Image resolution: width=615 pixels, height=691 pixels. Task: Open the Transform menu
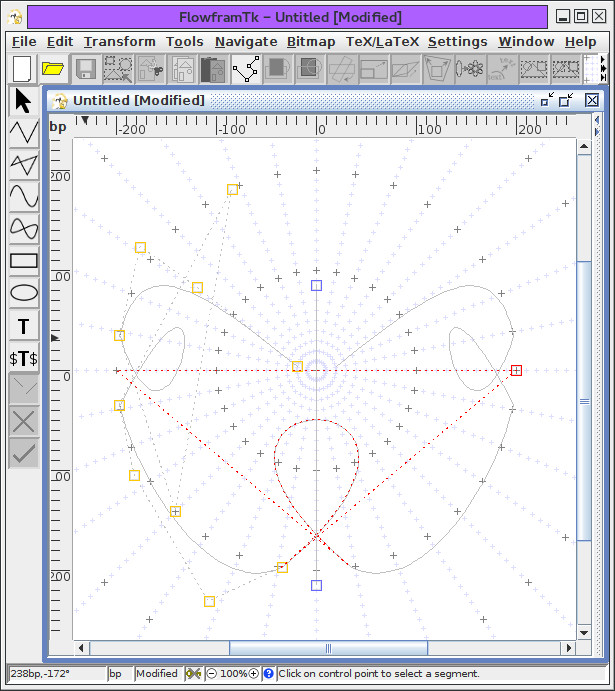[x=119, y=41]
